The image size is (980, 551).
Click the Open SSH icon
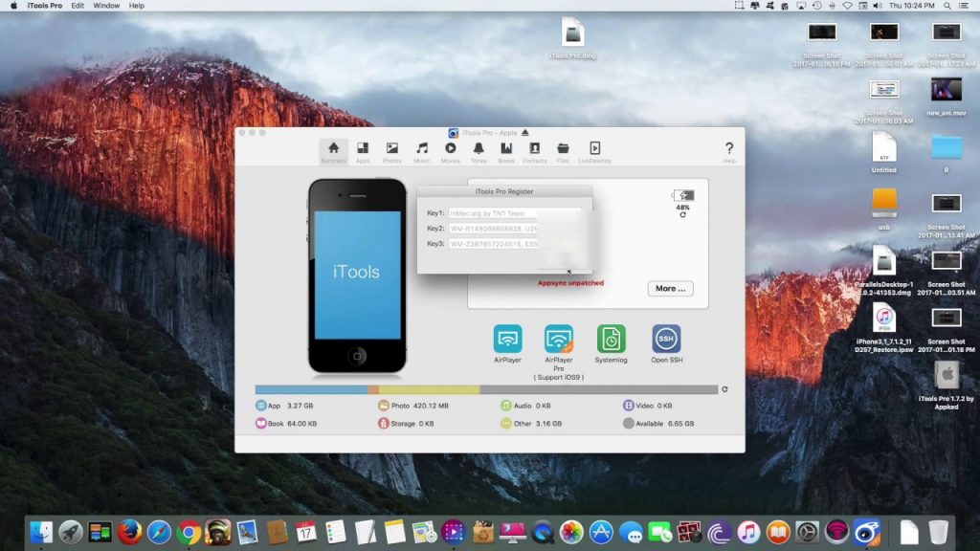666,340
